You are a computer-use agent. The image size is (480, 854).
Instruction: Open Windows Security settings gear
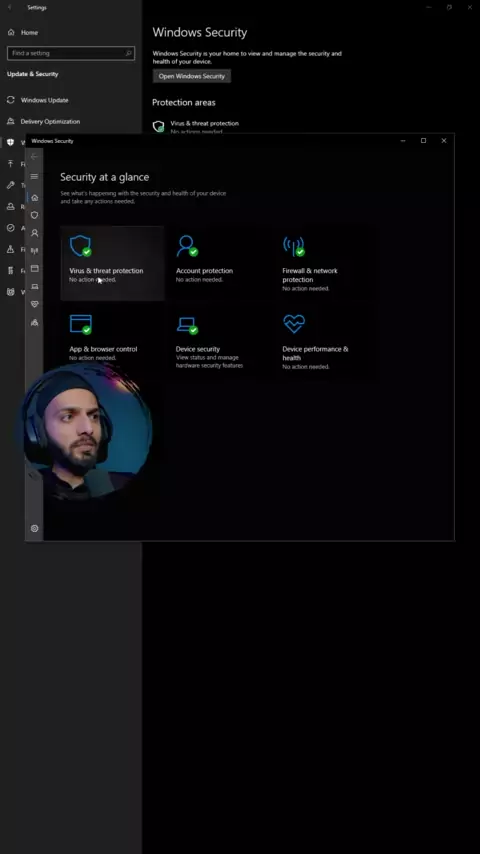34,528
